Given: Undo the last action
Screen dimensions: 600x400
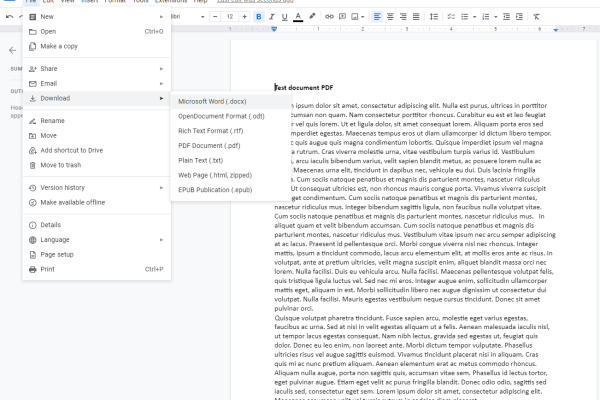Looking at the screenshot, I should coord(10,17).
